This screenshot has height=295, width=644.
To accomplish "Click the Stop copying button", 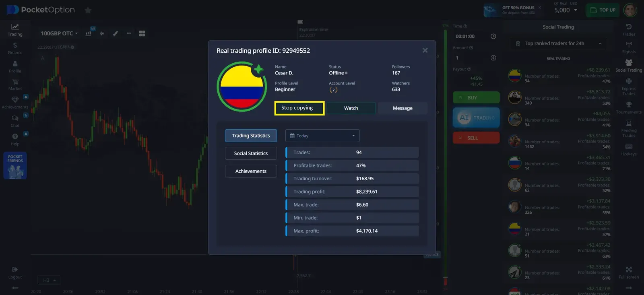I will click(x=299, y=108).
